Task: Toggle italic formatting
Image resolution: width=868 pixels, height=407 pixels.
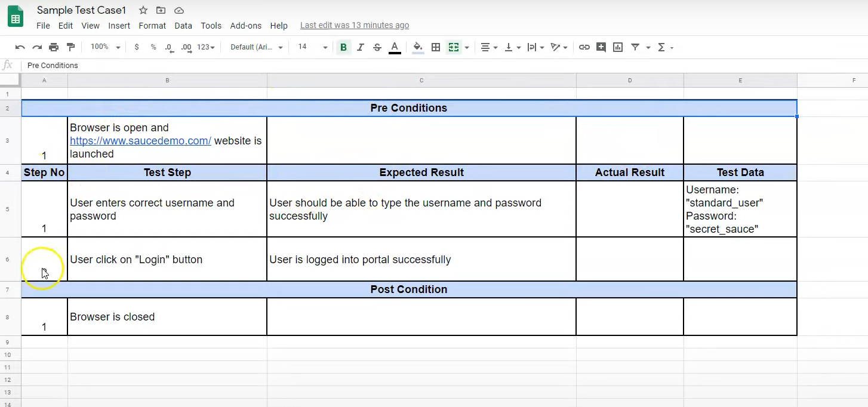Action: pos(360,47)
